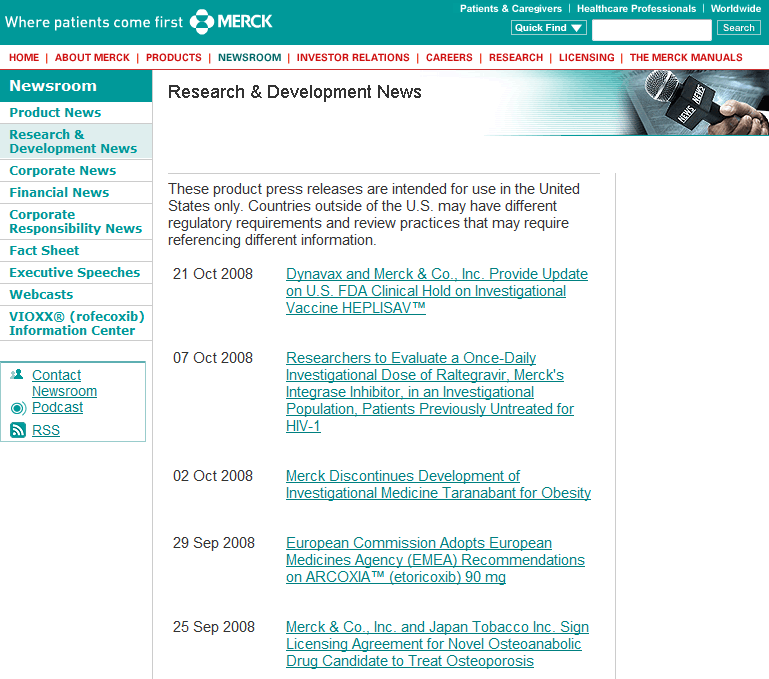This screenshot has width=769, height=679.
Task: Click the Search button
Action: point(739,28)
